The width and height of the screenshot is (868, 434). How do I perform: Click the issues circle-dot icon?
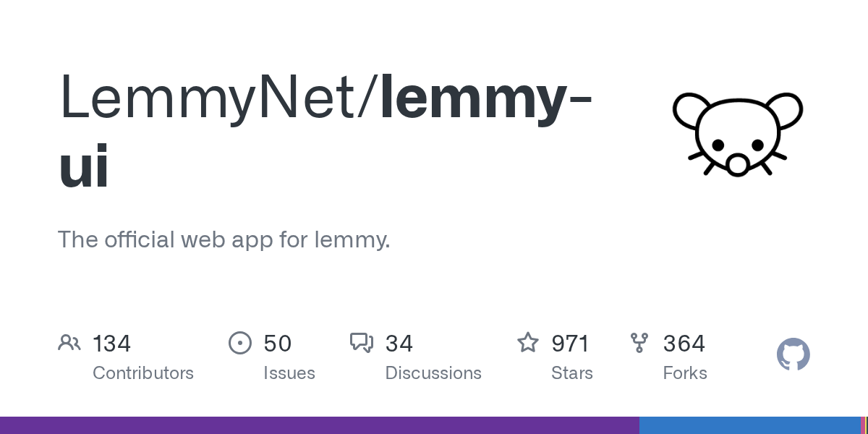click(240, 343)
